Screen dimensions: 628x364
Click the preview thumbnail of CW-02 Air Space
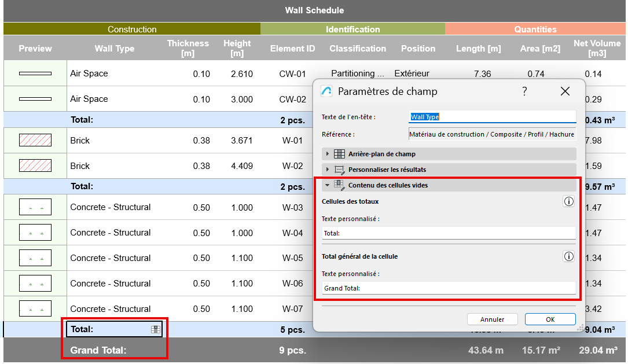click(35, 98)
